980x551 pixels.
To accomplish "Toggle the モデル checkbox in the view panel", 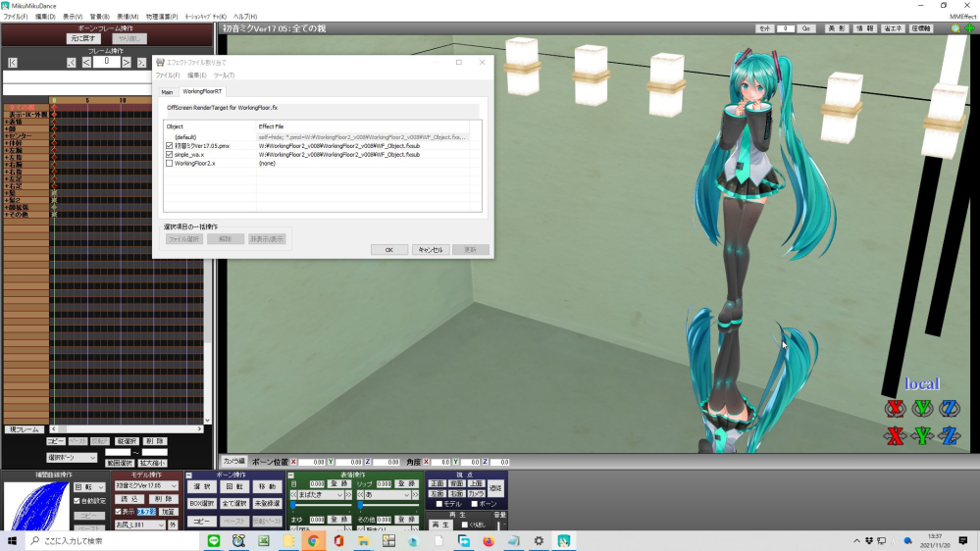I will point(438,504).
